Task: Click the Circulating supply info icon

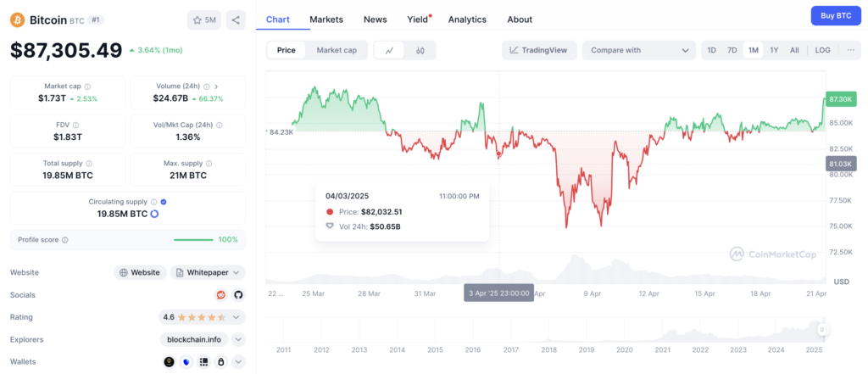Action: point(154,202)
